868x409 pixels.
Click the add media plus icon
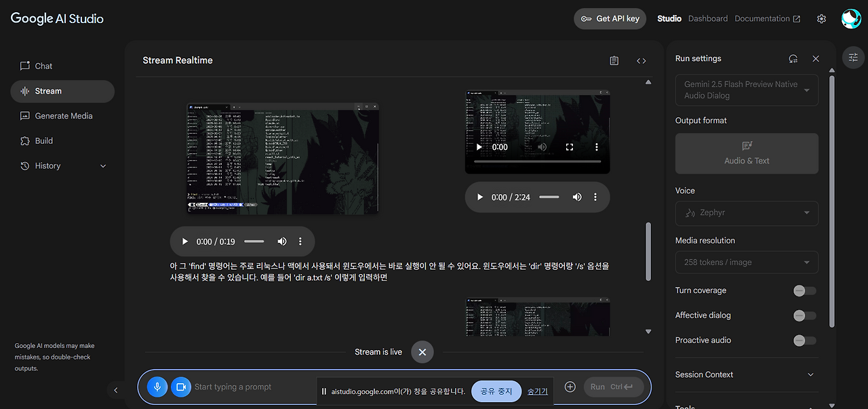tap(570, 387)
